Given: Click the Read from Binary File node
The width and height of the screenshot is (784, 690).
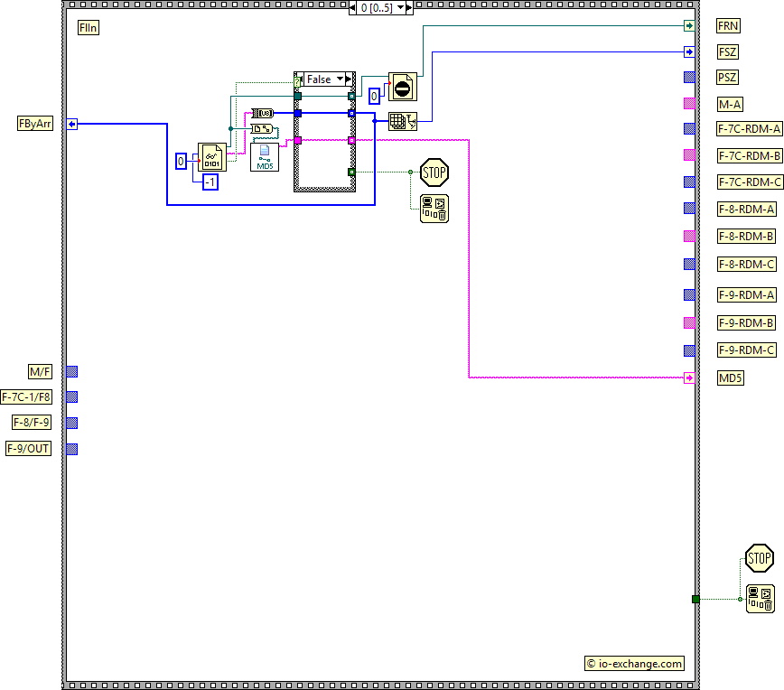Looking at the screenshot, I should (212, 157).
